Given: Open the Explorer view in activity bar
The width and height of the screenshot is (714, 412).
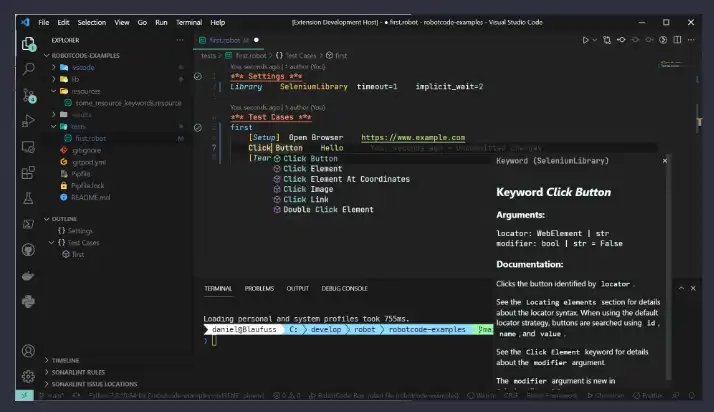Looking at the screenshot, I should coord(28,44).
